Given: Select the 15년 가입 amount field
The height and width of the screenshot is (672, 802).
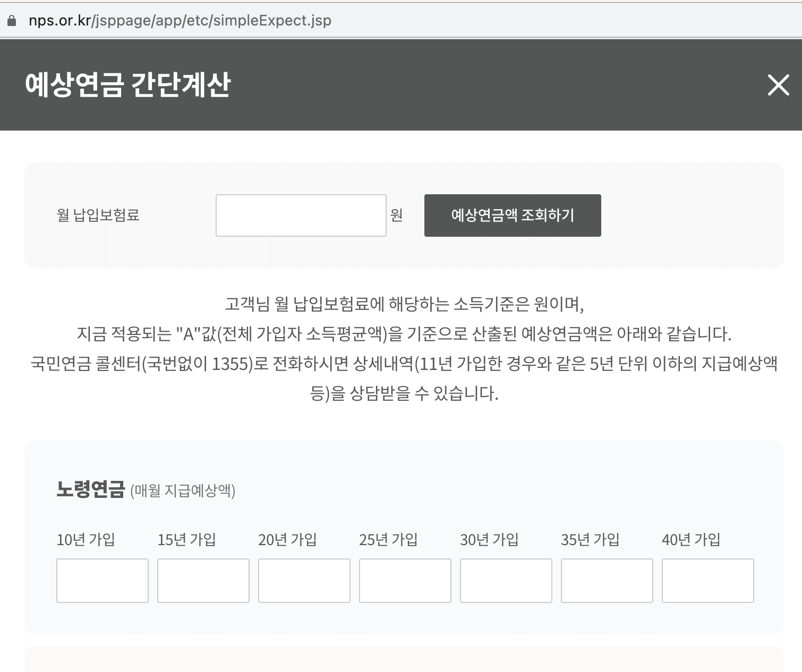Looking at the screenshot, I should tap(203, 581).
